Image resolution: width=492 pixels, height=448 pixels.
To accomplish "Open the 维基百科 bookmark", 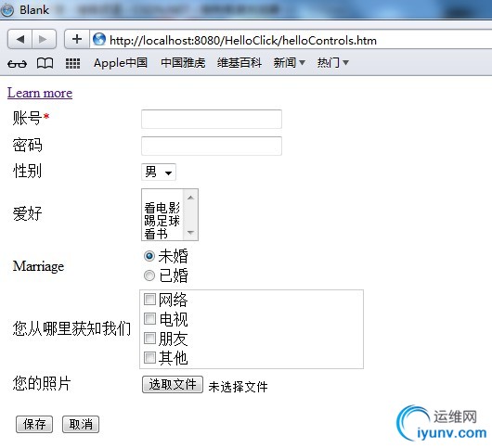I will [240, 63].
